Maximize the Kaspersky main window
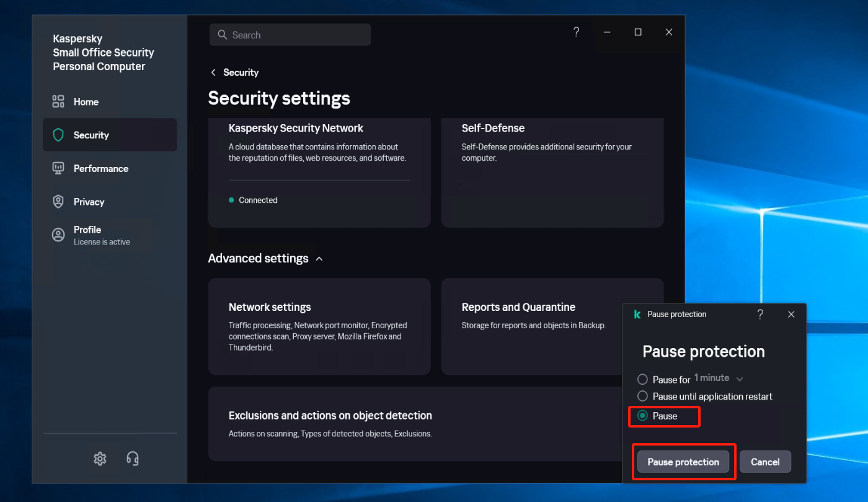868x502 pixels. 638,32
